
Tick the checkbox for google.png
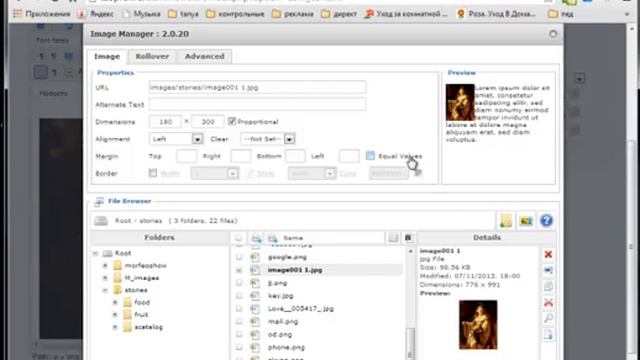239,257
